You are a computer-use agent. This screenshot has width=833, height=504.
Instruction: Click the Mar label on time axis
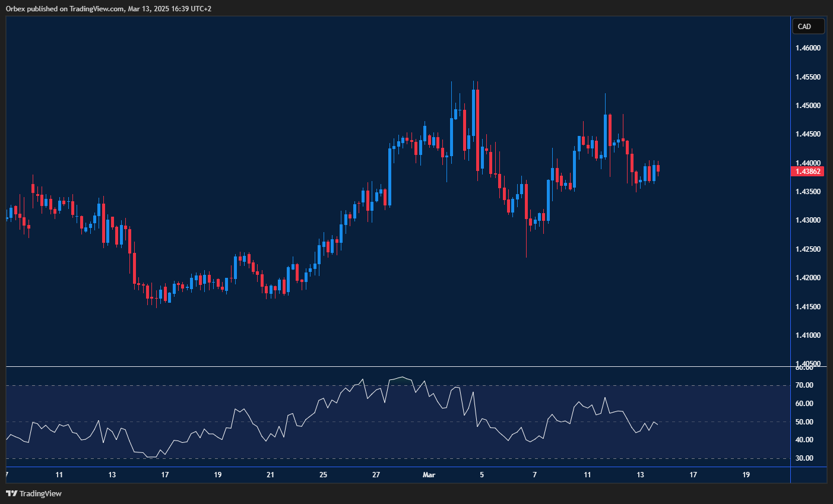429,475
